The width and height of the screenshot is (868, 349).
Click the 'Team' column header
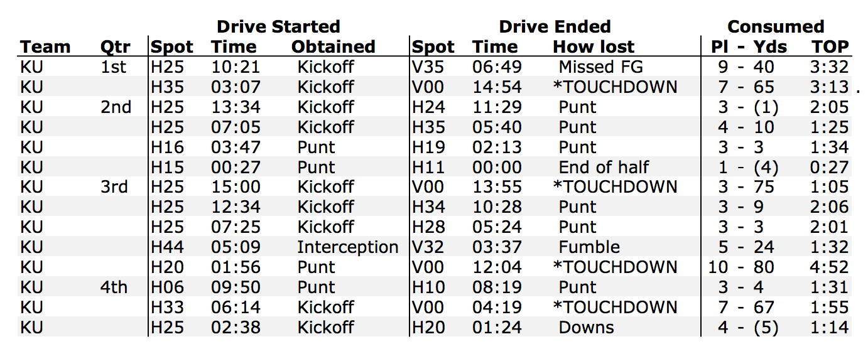tap(45, 47)
